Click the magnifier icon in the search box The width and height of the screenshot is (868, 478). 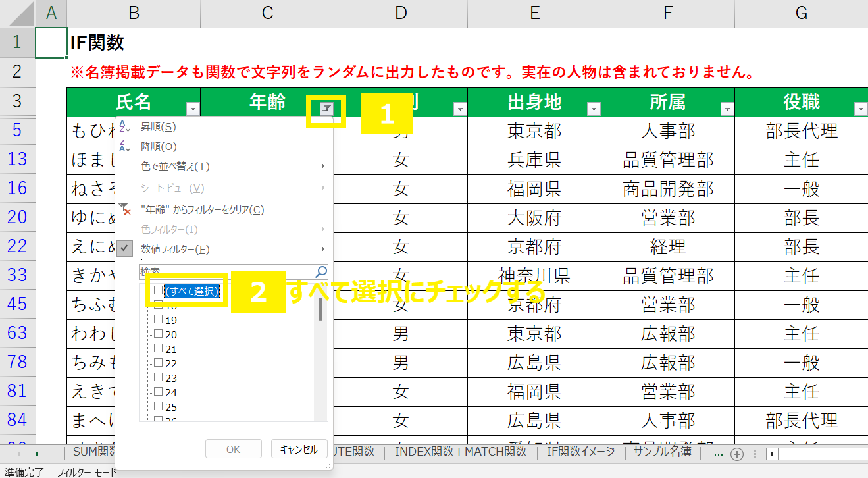(321, 271)
